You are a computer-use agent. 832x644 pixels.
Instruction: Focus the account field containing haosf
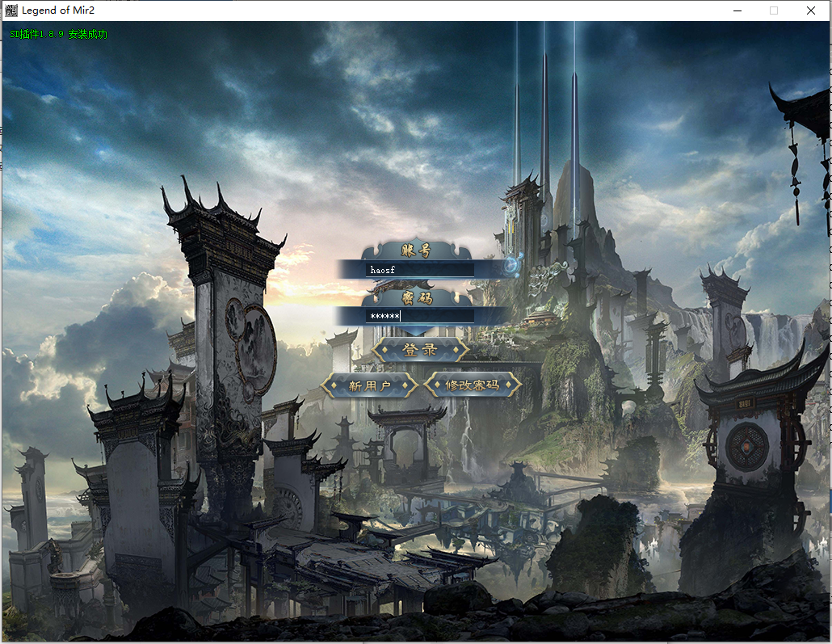pyautogui.click(x=420, y=270)
